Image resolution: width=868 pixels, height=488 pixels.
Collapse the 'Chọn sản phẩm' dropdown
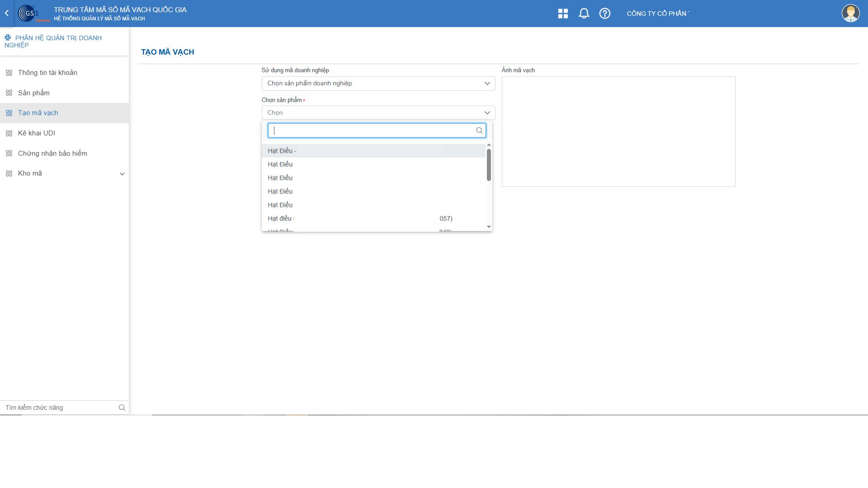point(487,113)
